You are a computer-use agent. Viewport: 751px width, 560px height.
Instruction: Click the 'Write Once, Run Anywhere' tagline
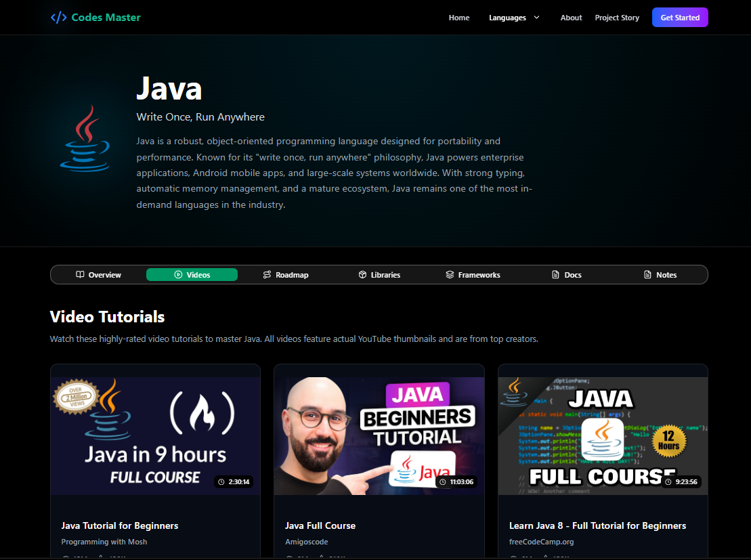(x=200, y=117)
